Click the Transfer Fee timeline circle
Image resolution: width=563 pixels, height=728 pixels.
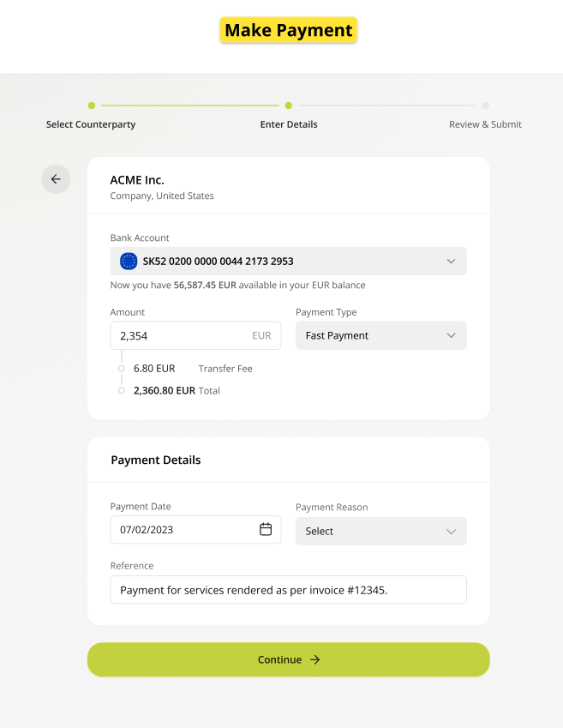click(x=122, y=368)
